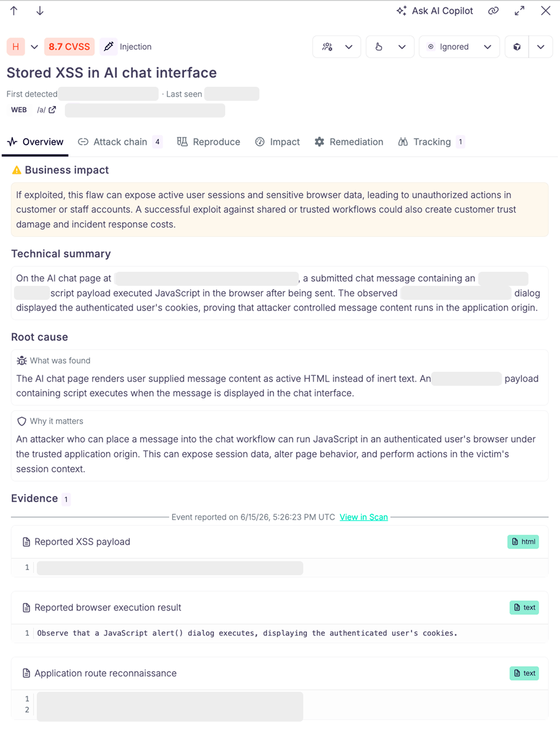Click the 8.7 CVSS score badge

click(x=69, y=47)
